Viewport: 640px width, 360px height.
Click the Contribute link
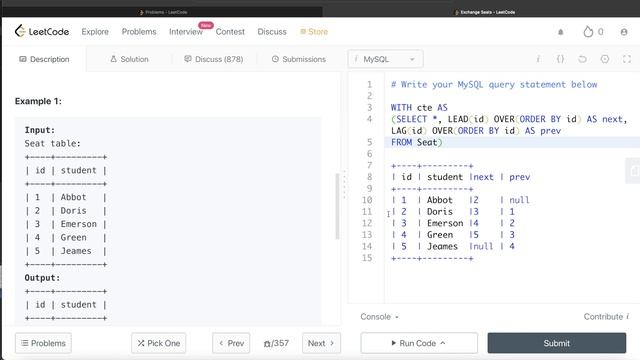(603, 317)
